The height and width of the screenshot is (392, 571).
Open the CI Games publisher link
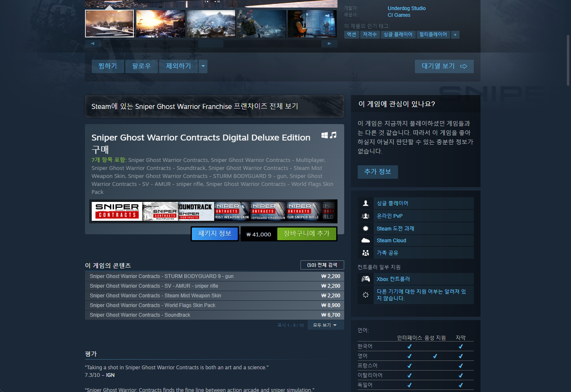tap(399, 15)
